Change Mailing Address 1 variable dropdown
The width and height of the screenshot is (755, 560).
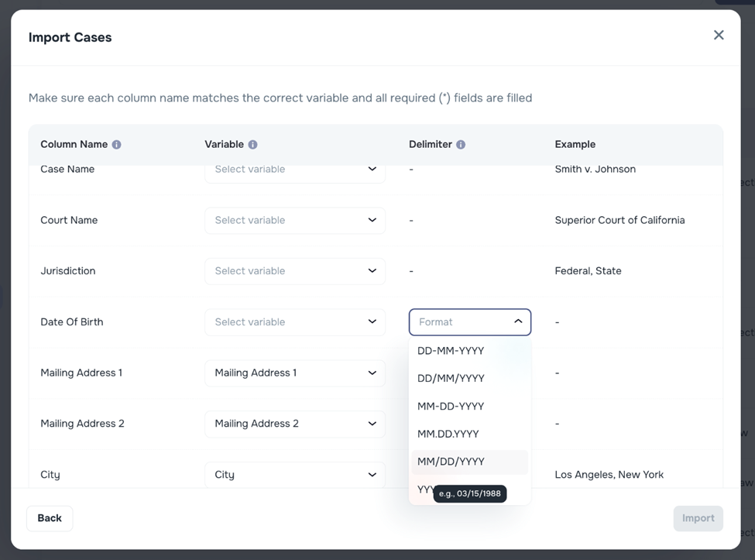(x=294, y=373)
